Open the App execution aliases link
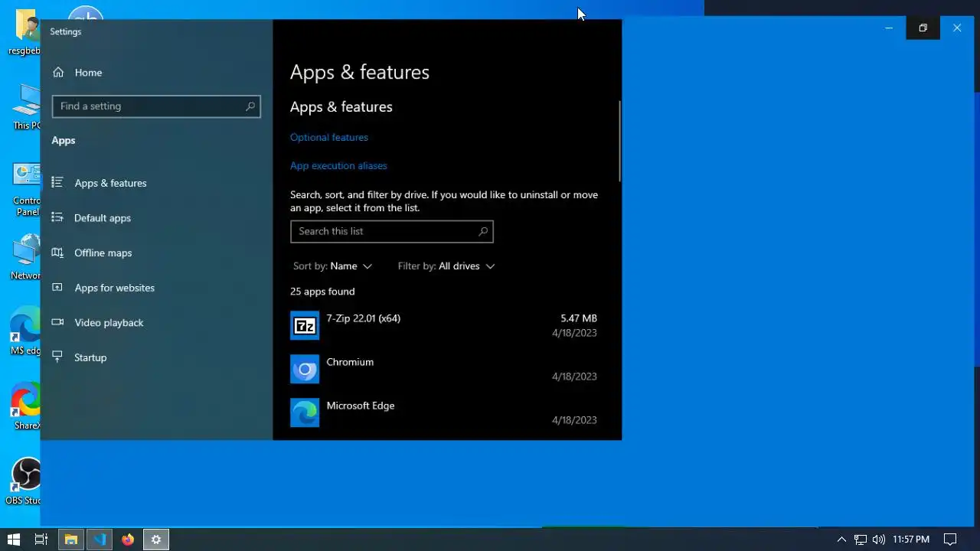The width and height of the screenshot is (980, 551). (x=338, y=165)
